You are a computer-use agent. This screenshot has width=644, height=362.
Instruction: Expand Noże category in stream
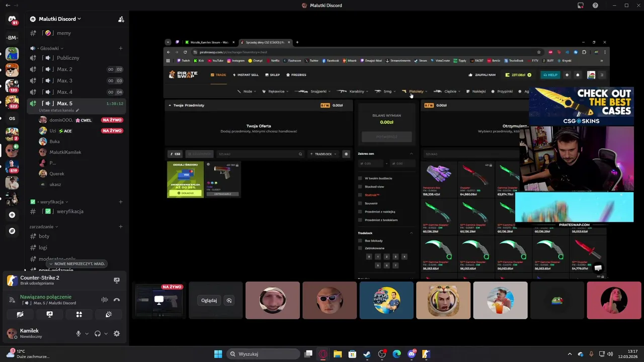click(x=247, y=92)
